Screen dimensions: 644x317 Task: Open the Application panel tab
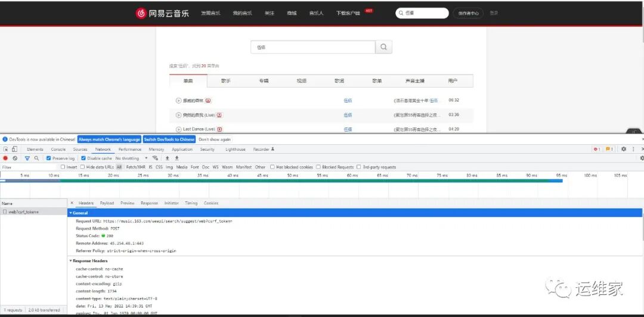coord(182,150)
